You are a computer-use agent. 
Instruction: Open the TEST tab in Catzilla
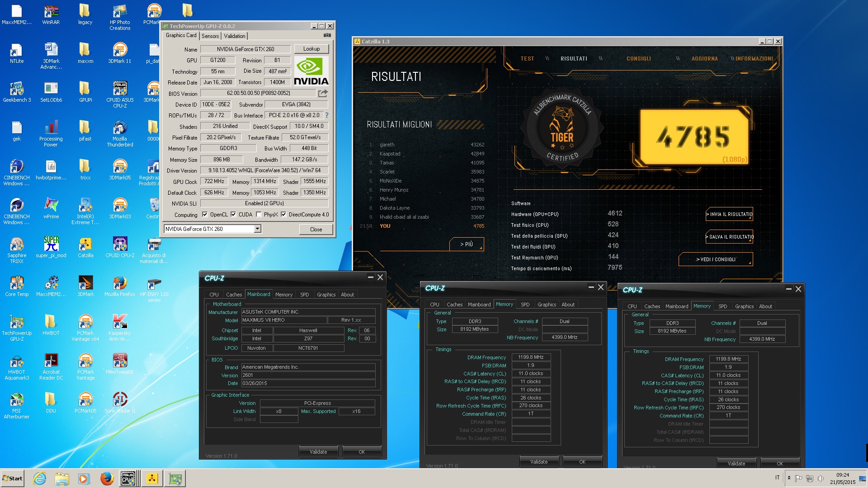click(527, 59)
